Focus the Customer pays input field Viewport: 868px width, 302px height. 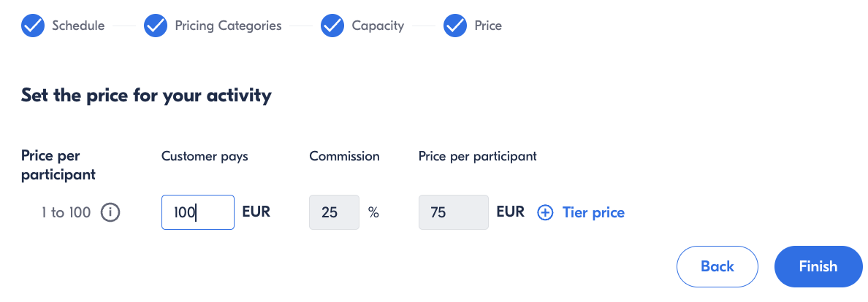[x=197, y=212]
